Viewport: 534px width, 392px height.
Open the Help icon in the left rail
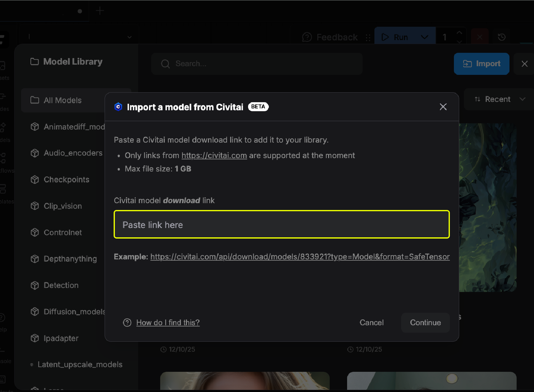(2, 317)
